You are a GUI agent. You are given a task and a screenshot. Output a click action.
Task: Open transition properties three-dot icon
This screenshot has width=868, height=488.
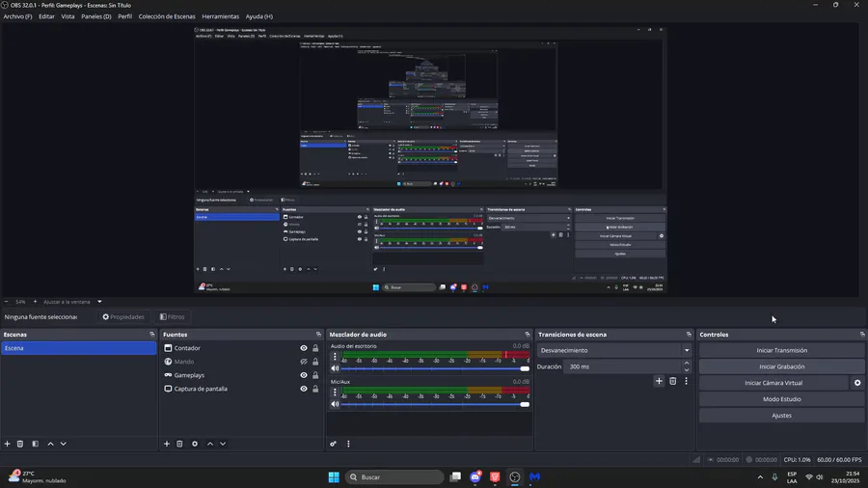tap(686, 381)
